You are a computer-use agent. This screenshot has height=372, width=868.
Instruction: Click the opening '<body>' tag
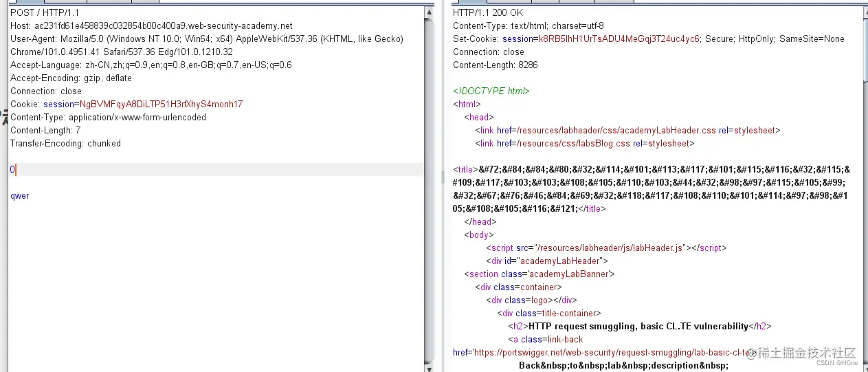(x=479, y=234)
